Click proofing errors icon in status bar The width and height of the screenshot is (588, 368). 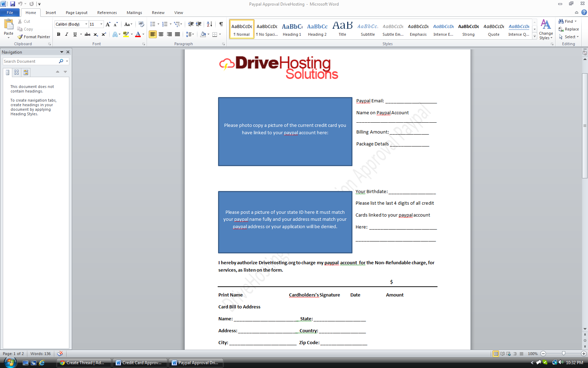(x=60, y=354)
